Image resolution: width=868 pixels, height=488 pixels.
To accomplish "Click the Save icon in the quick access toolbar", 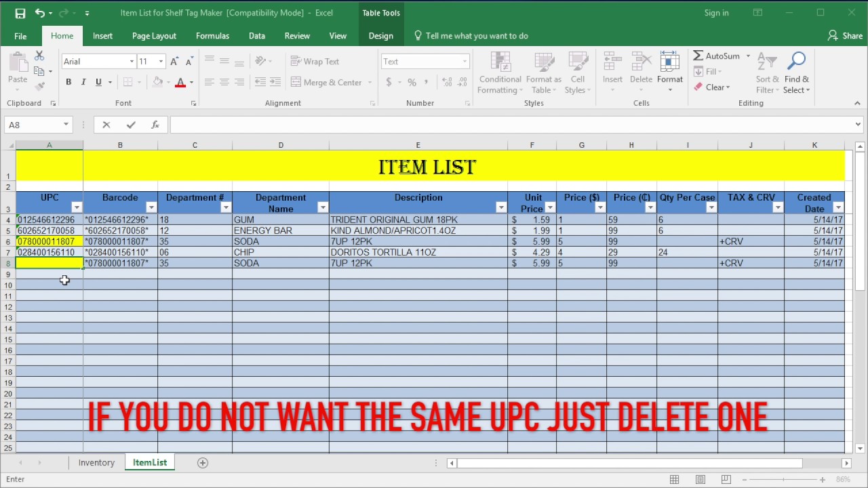I will pos(20,13).
